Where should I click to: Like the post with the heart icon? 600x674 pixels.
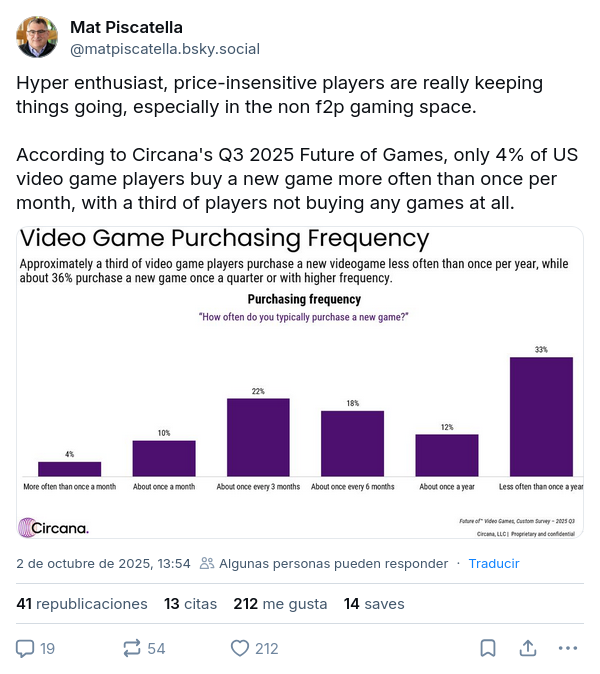pos(239,648)
